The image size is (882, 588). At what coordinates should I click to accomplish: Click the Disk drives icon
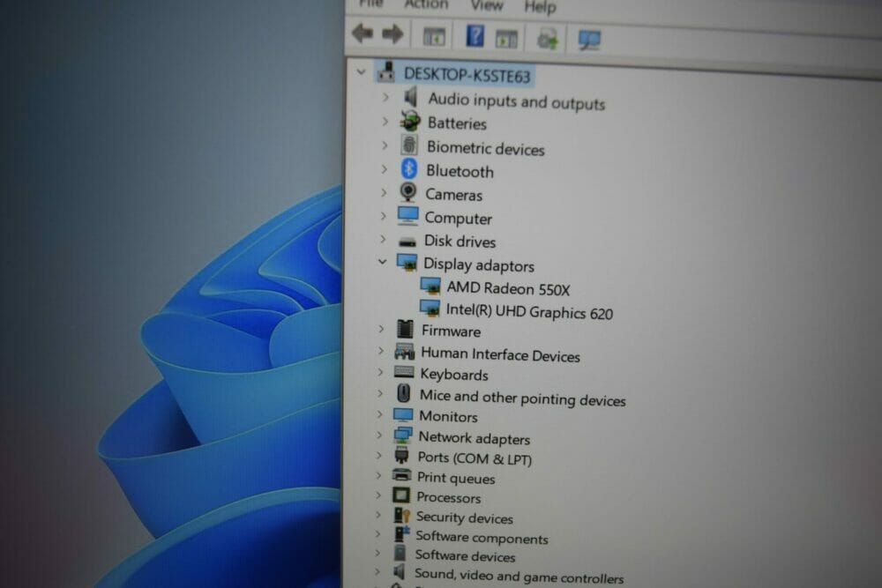tap(407, 242)
